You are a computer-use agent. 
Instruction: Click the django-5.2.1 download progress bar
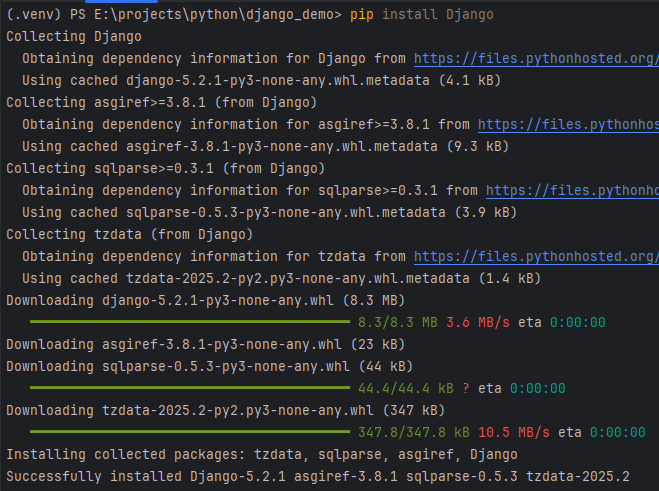[x=190, y=322]
